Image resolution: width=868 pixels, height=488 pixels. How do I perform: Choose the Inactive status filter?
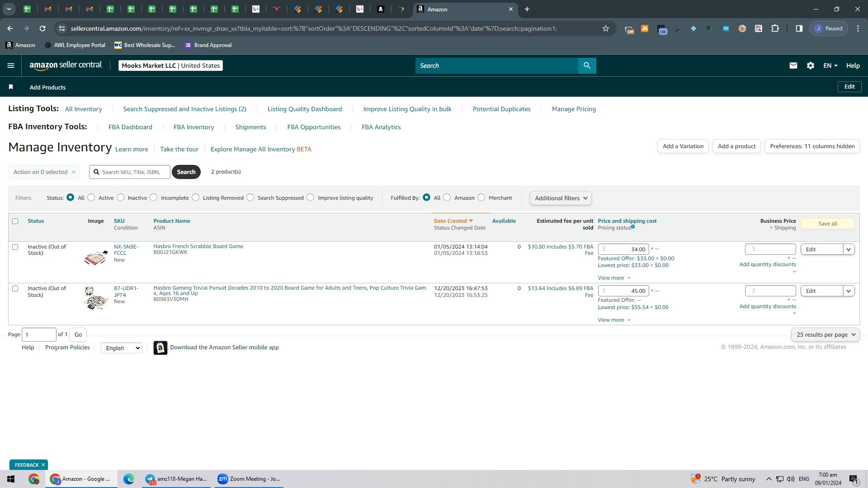pos(121,197)
